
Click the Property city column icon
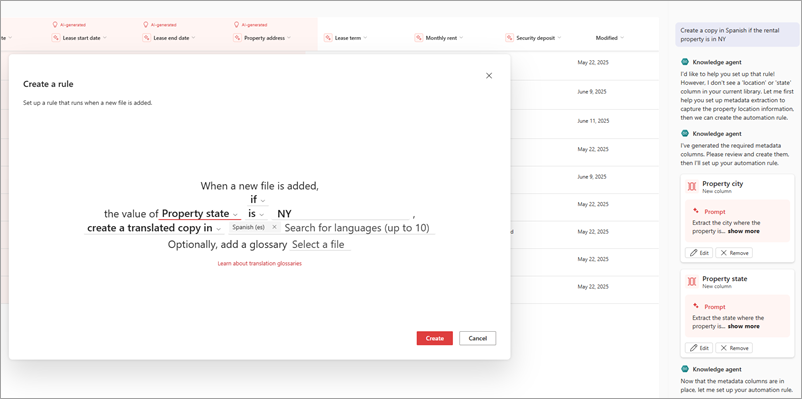(692, 187)
